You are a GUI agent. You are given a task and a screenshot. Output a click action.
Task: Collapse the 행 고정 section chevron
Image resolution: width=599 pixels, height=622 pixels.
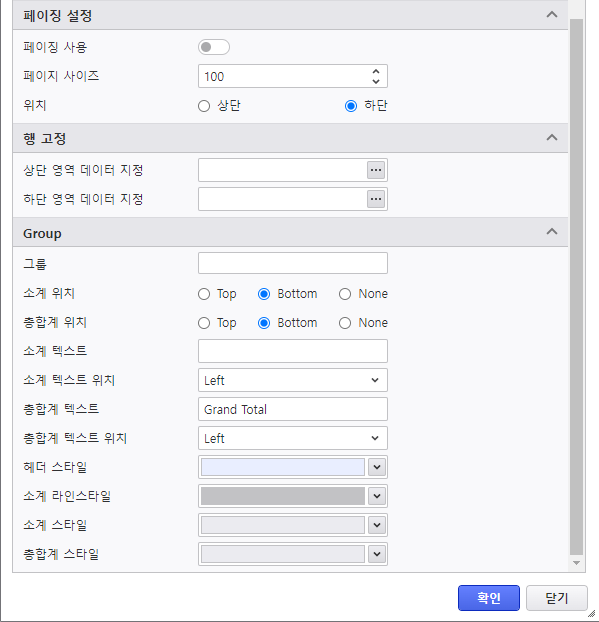point(552,138)
